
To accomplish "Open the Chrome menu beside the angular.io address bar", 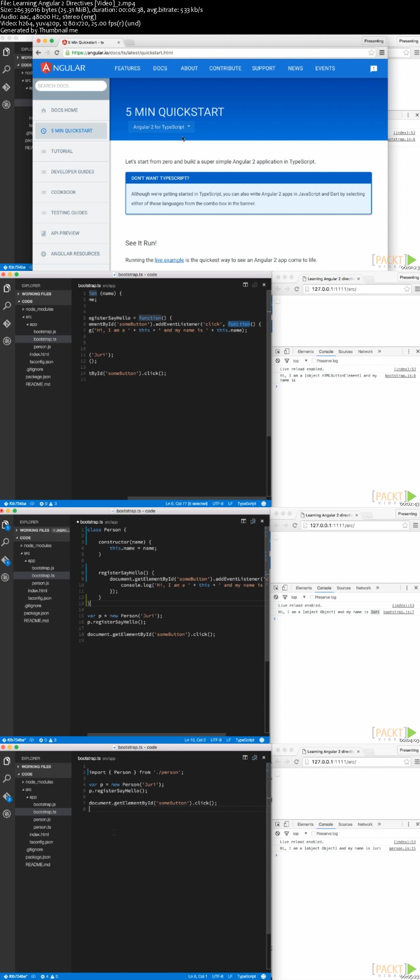I will pyautogui.click(x=382, y=53).
